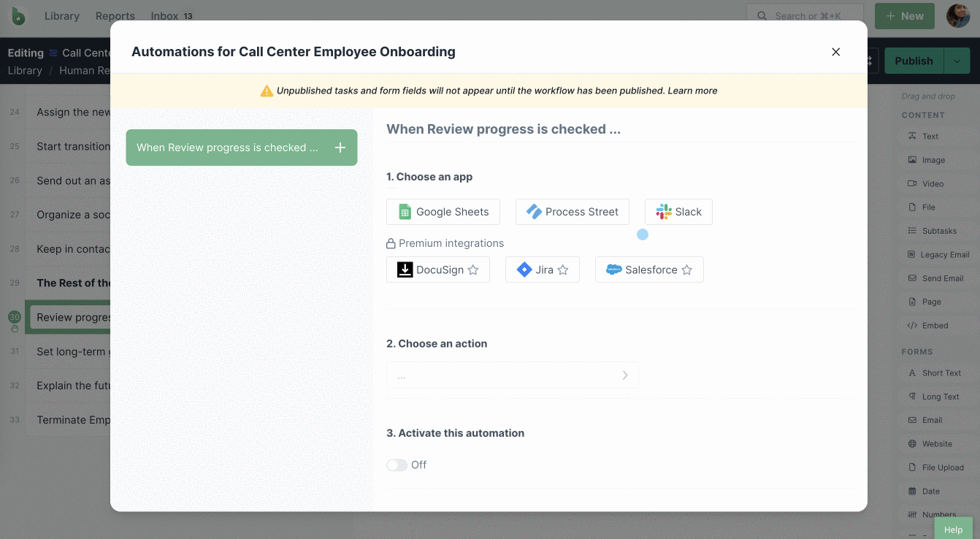Select task 28 Keep in contact

[x=68, y=249]
